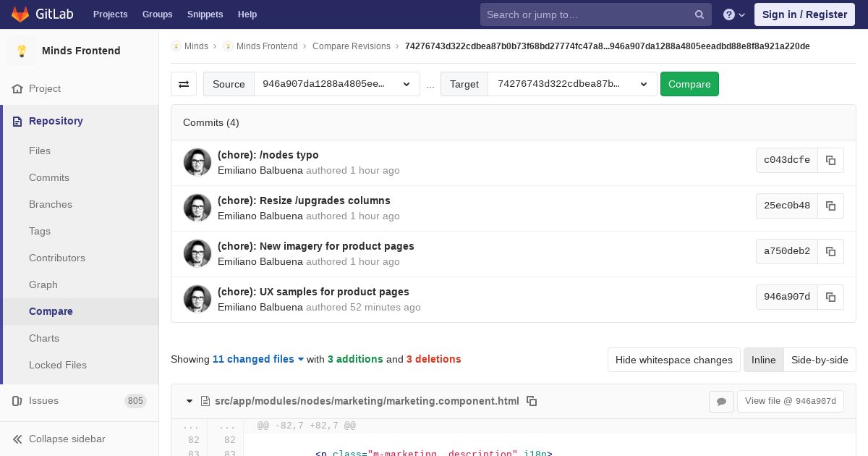The width and height of the screenshot is (868, 456).
Task: Copy commit SHA a750deb2
Action: (x=830, y=251)
